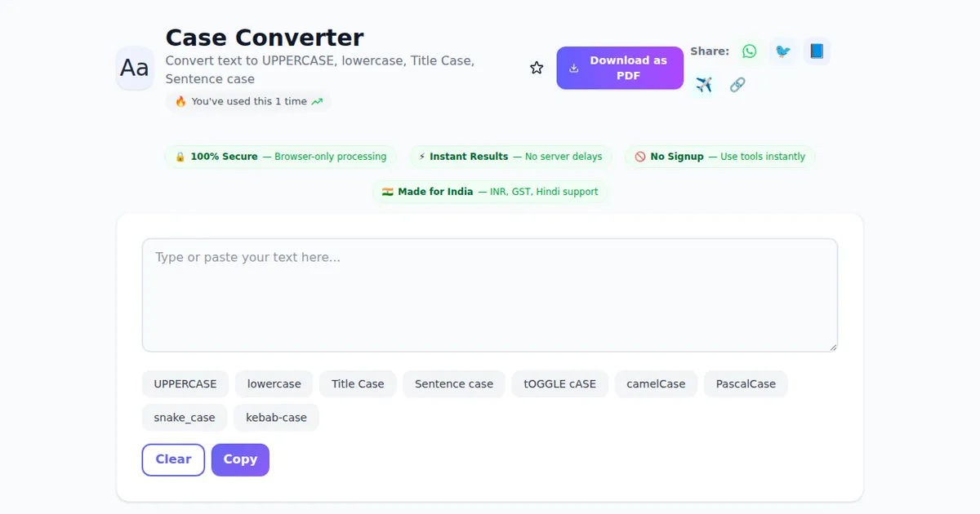This screenshot has height=514, width=980.
Task: Choose Sentence case conversion
Action: pos(454,384)
